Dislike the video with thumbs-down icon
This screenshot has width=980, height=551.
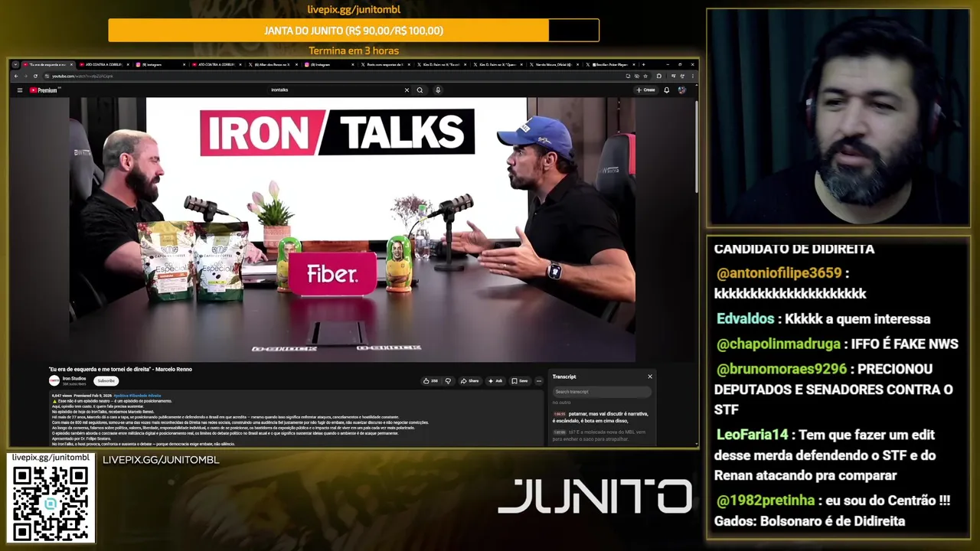pos(449,380)
